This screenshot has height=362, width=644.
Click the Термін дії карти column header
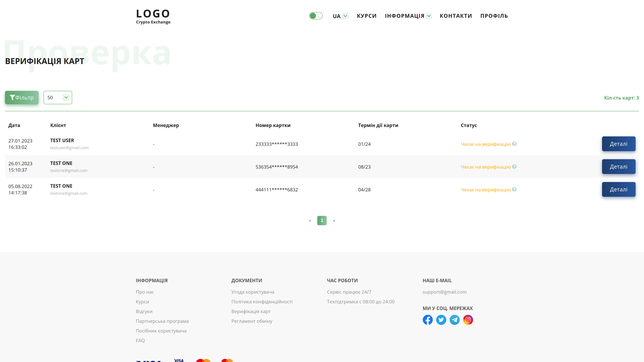[378, 125]
